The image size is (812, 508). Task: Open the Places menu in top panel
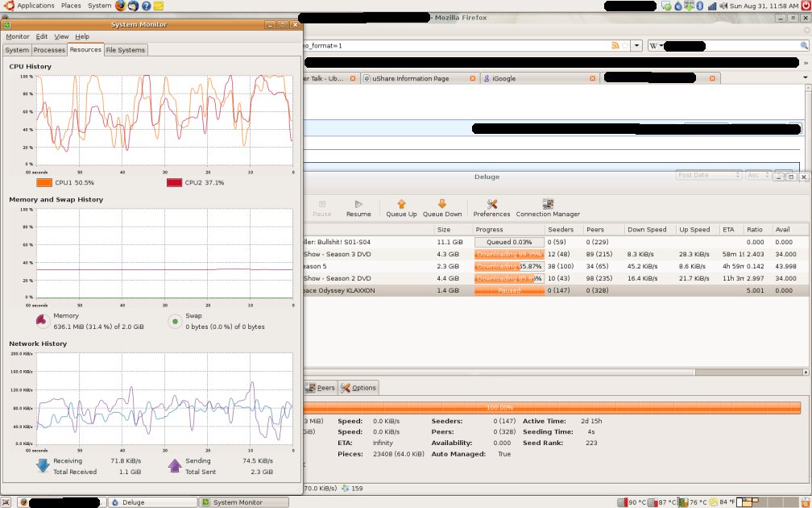coord(71,6)
